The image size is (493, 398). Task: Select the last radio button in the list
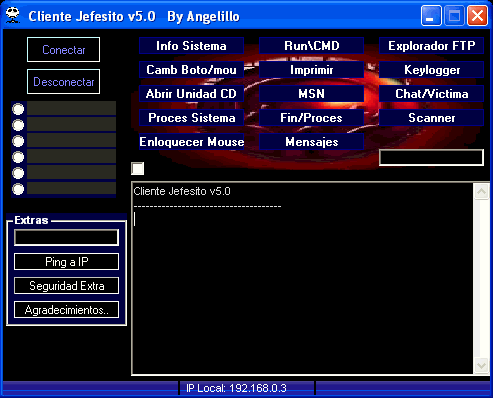(18, 189)
